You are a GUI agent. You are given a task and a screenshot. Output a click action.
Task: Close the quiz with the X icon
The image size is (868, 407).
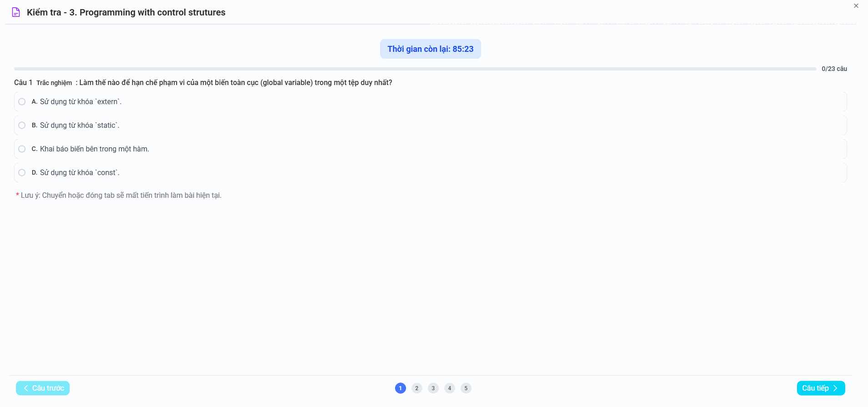[x=856, y=6]
